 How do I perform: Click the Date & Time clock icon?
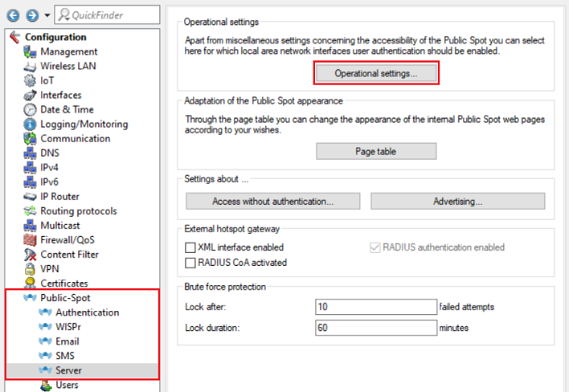[30, 109]
